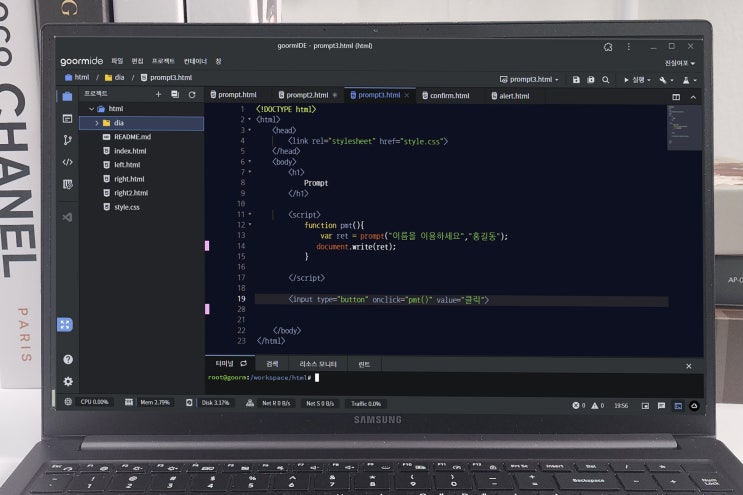Viewport: 743px width, 495px height.
Task: Open the chat bubble icon in status bar
Action: (x=661, y=406)
